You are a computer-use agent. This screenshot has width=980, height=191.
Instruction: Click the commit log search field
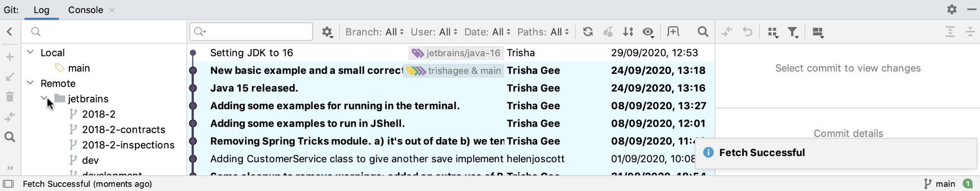(x=251, y=32)
